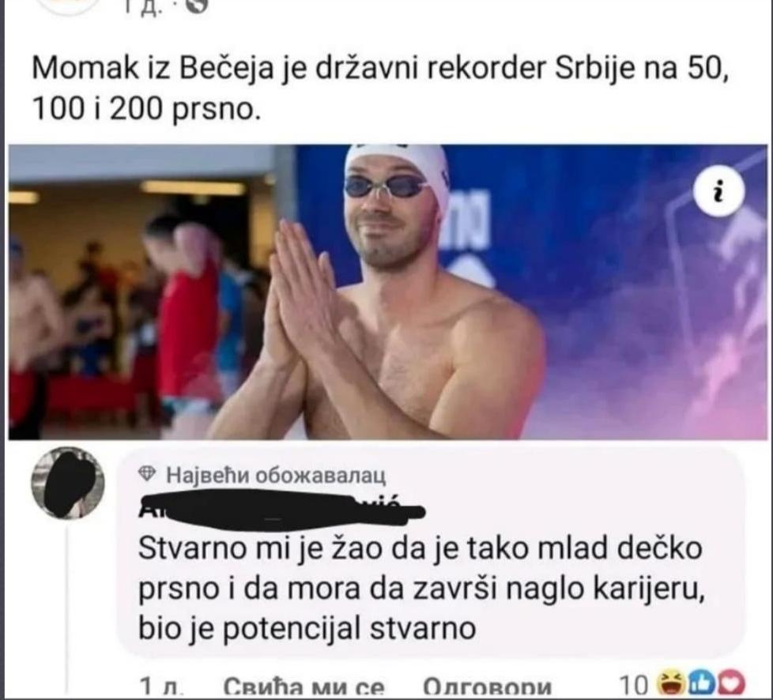Open the commenter's blacked-out profile picture

[68, 483]
